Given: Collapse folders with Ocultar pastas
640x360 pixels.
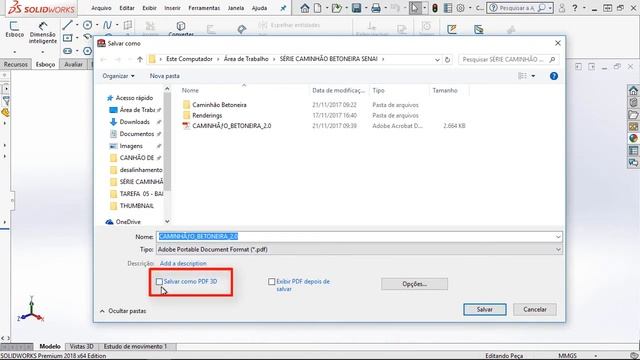Looking at the screenshot, I should (123, 311).
